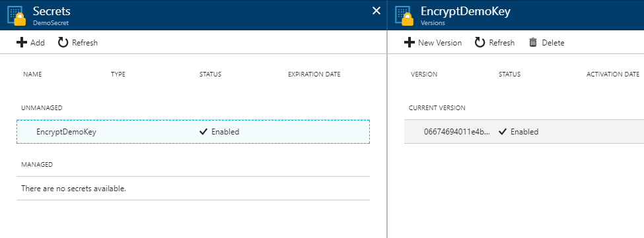
Task: Sort by TYPE column header
Action: 118,74
